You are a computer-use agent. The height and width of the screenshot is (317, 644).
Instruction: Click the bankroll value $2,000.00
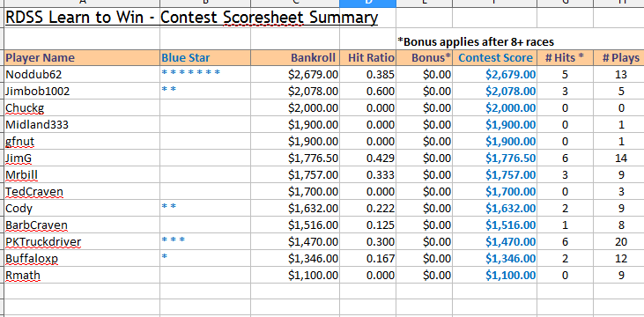click(295, 108)
